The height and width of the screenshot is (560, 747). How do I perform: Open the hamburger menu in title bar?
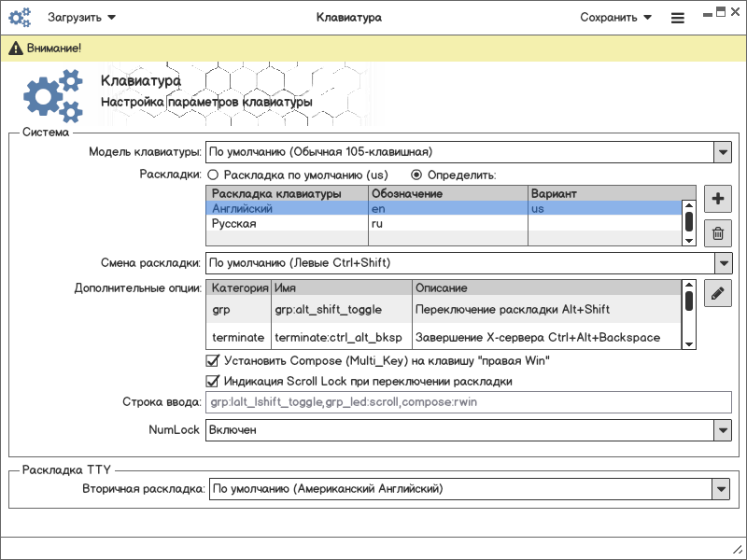pyautogui.click(x=678, y=18)
